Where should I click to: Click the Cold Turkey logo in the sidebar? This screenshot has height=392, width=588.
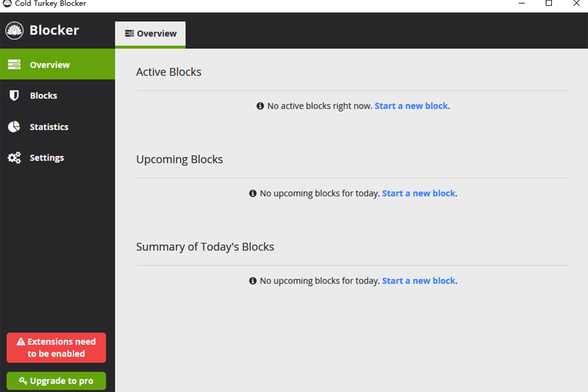pos(15,31)
